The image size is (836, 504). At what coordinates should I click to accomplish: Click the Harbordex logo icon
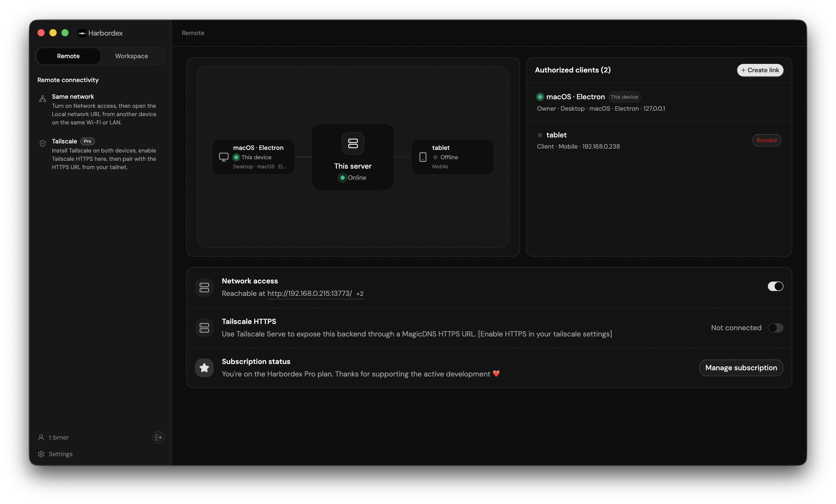click(x=82, y=33)
